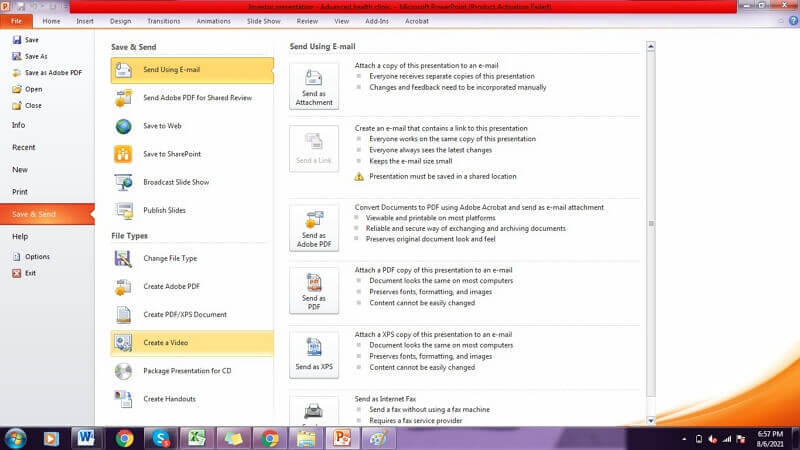Screen dimensions: 800x450
Task: Open the Acrobat ribbon tab
Action: (x=417, y=21)
